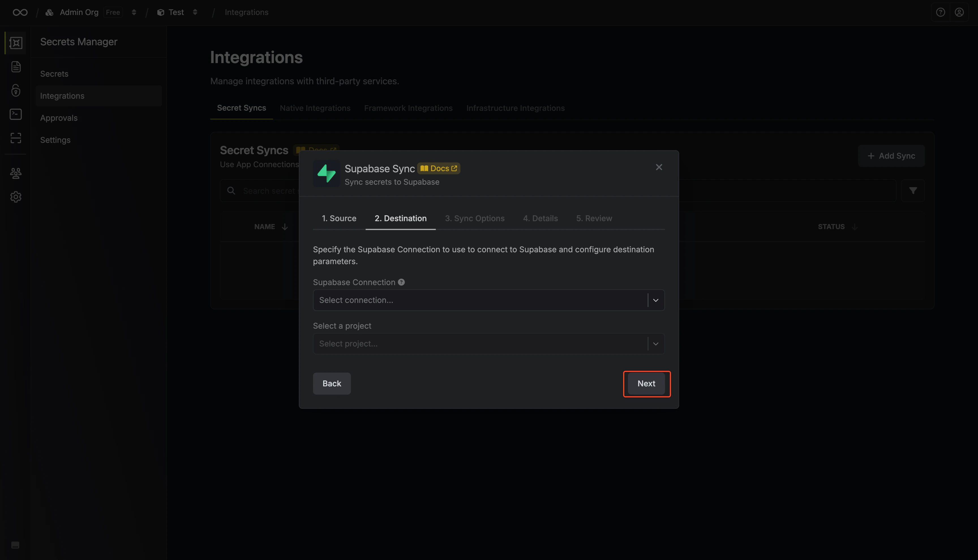Open Secrets Manager vault icon in sidebar
This screenshot has height=560, width=978.
16,43
